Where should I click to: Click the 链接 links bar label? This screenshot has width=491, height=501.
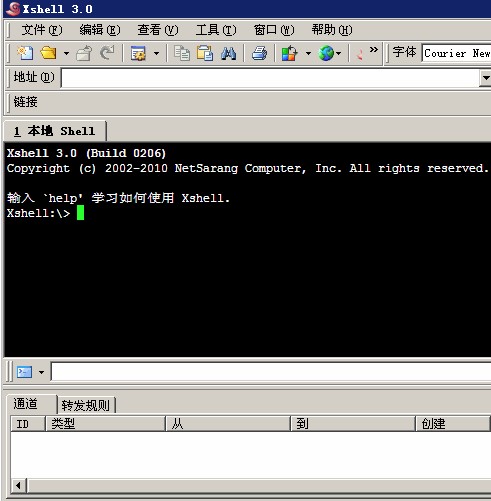pyautogui.click(x=26, y=102)
